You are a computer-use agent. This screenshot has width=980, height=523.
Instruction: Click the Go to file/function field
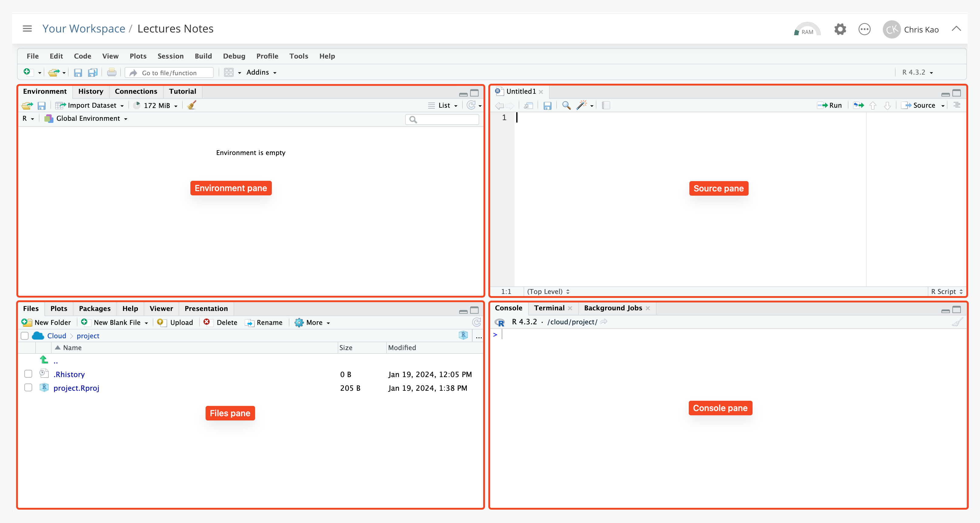pos(169,73)
